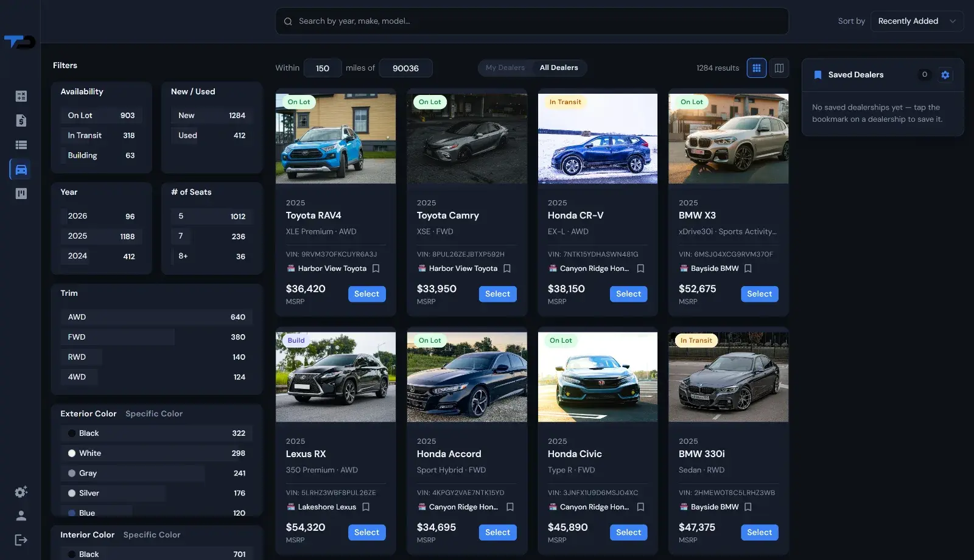Switch to My Dealers tab
The image size is (974, 560).
[505, 68]
